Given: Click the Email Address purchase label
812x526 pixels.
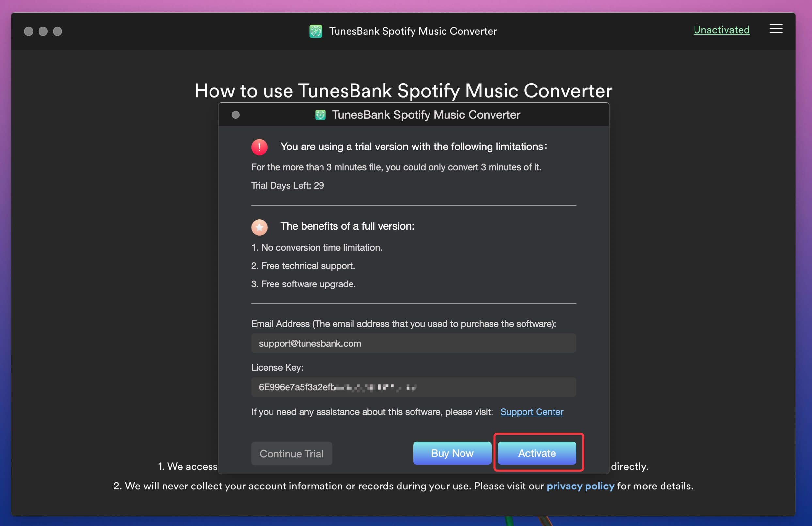Looking at the screenshot, I should pos(403,324).
